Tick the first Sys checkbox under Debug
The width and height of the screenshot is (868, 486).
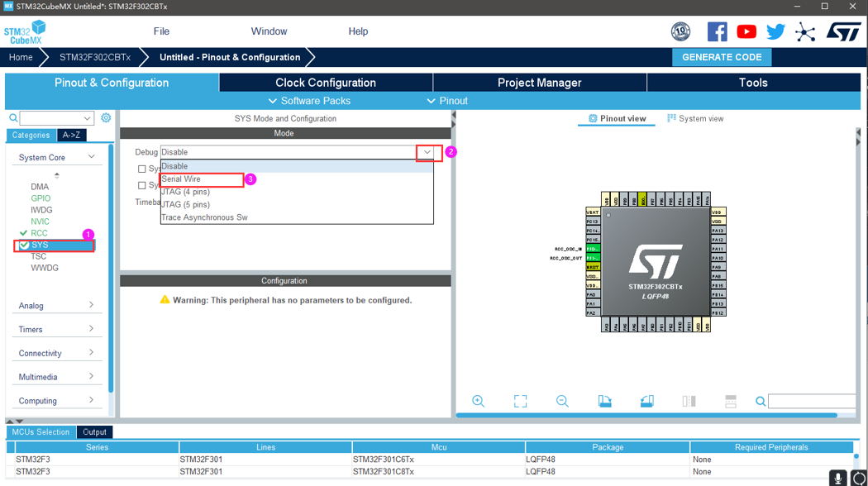141,169
